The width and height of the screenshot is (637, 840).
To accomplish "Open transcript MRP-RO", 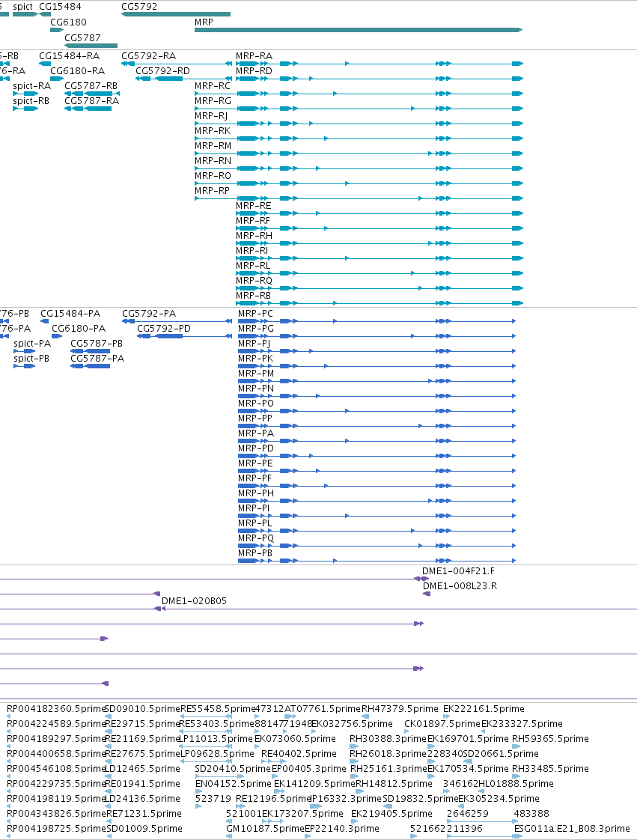I will 213,176.
